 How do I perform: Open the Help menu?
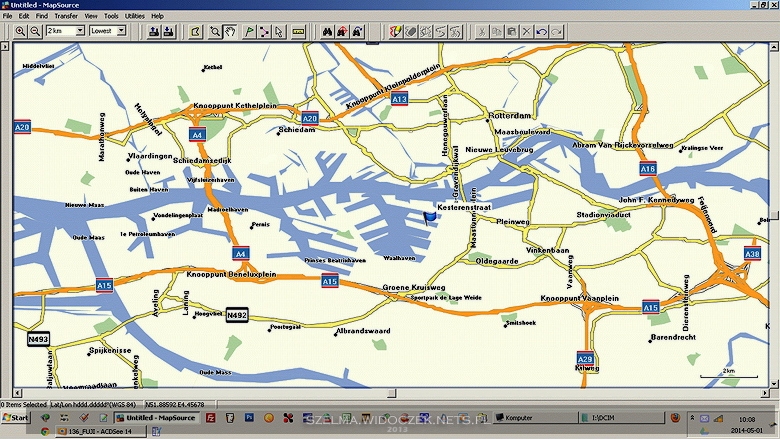[x=157, y=16]
